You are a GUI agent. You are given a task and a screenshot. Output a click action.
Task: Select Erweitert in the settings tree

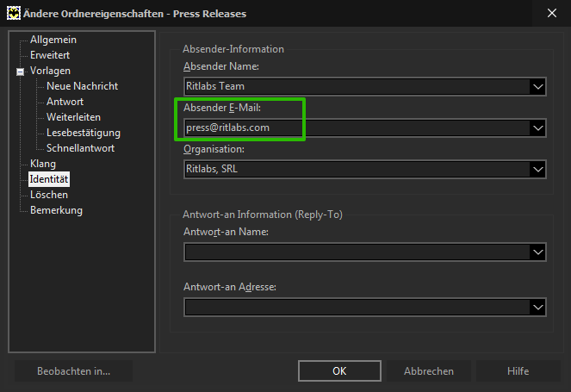click(50, 55)
